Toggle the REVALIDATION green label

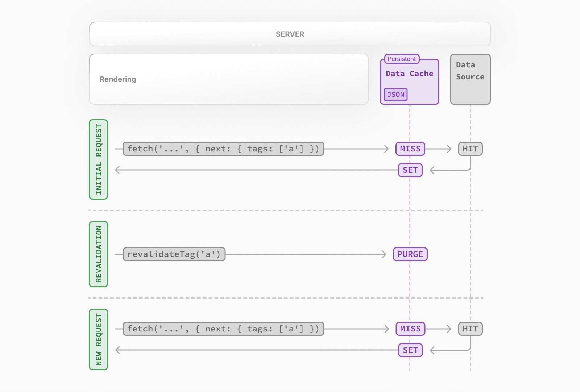coord(98,254)
